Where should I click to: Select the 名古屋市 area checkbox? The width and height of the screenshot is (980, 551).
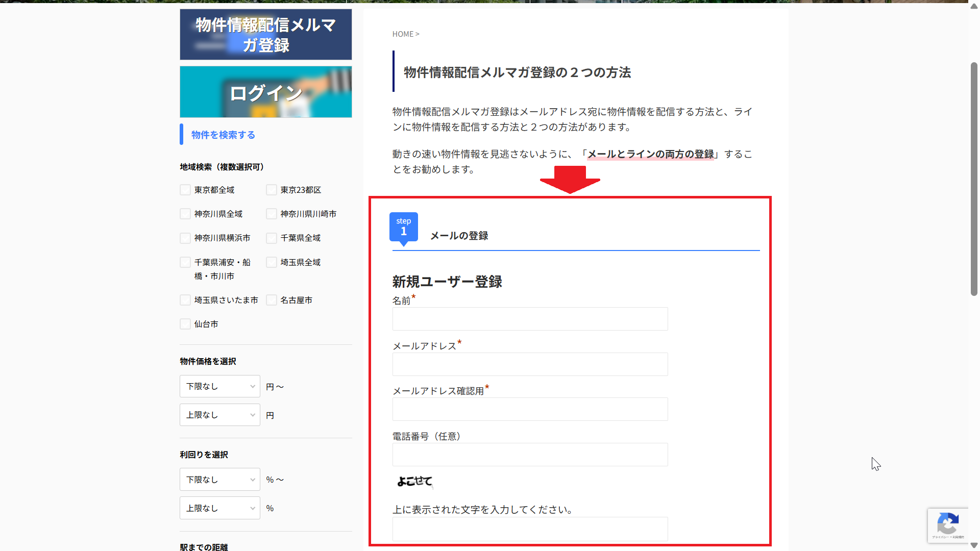[x=272, y=300]
